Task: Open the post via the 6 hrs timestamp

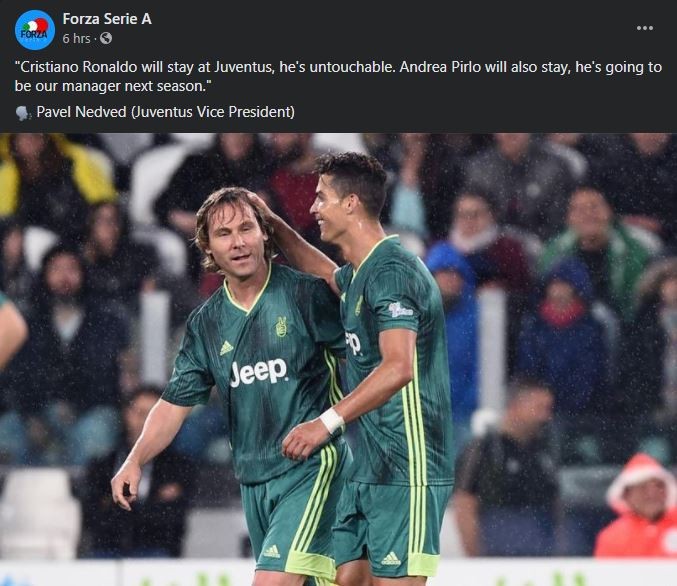Action: (76, 38)
